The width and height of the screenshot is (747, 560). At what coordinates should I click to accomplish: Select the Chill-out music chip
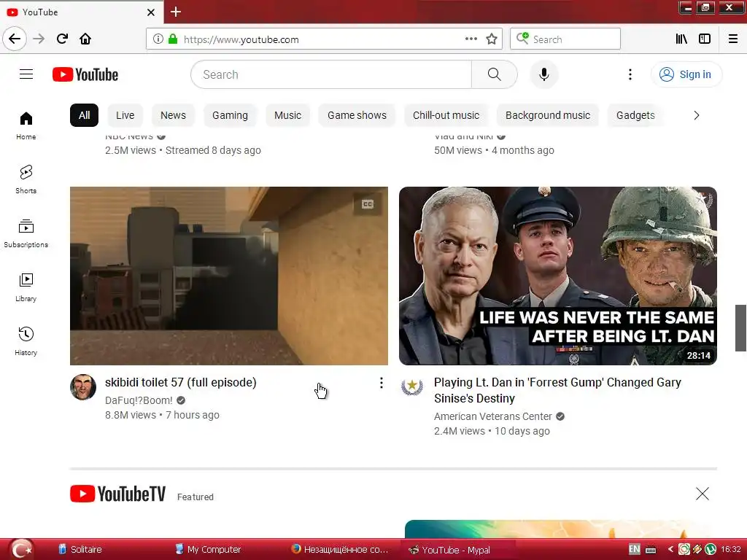coord(446,115)
